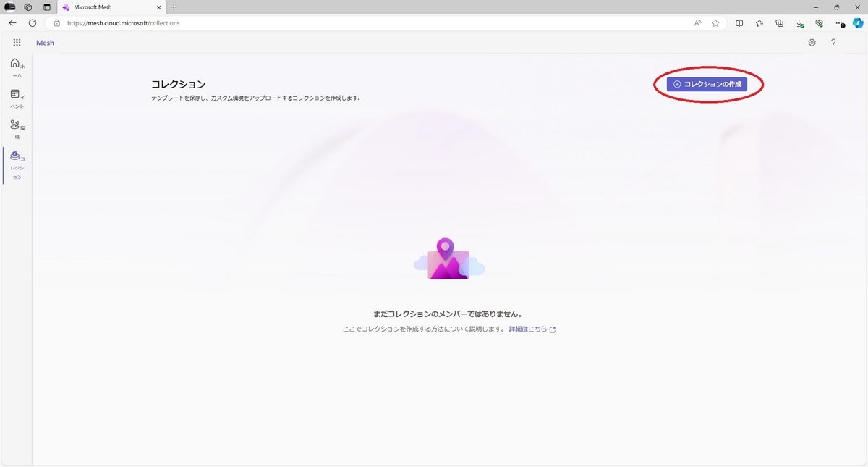Open Environments (環境) in sidebar
Image resolution: width=868 pixels, height=467 pixels.
tap(17, 130)
